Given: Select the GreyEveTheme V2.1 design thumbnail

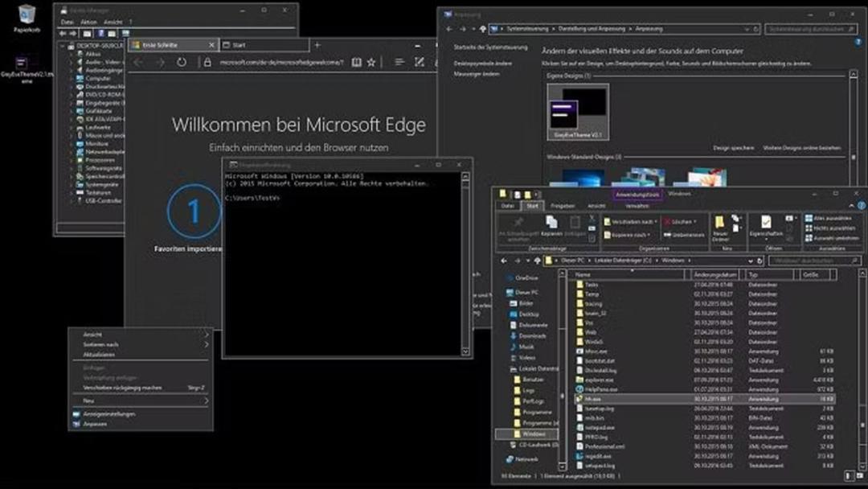Looking at the screenshot, I should point(578,112).
